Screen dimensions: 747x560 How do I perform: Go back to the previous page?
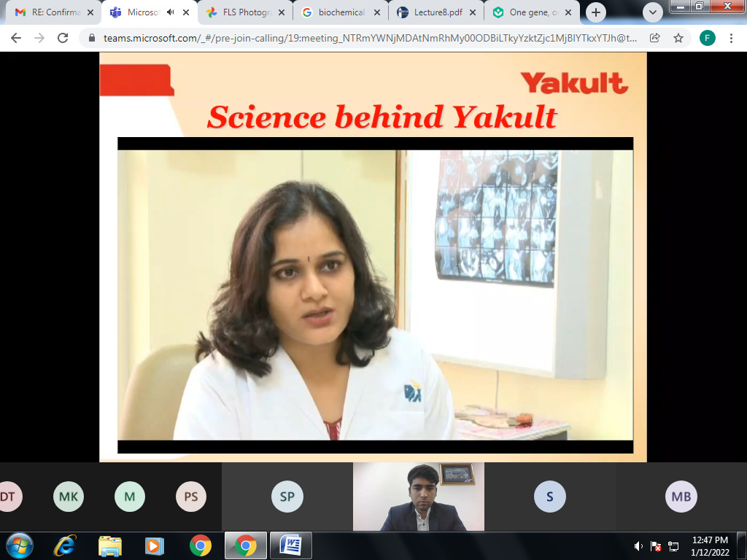click(16, 38)
